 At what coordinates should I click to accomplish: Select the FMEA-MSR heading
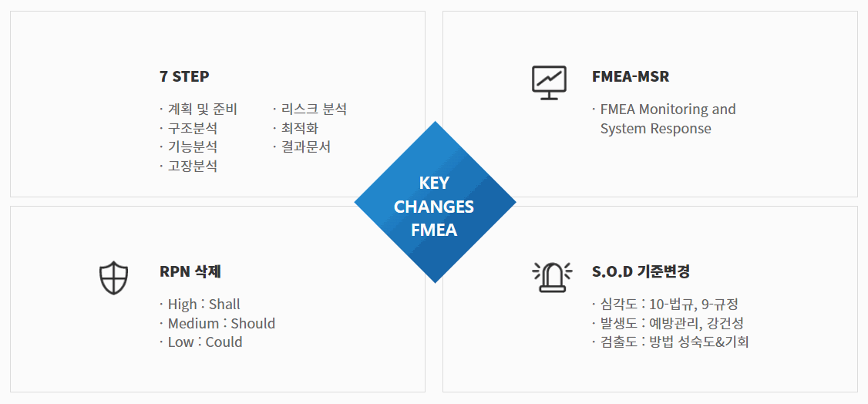pyautogui.click(x=631, y=76)
